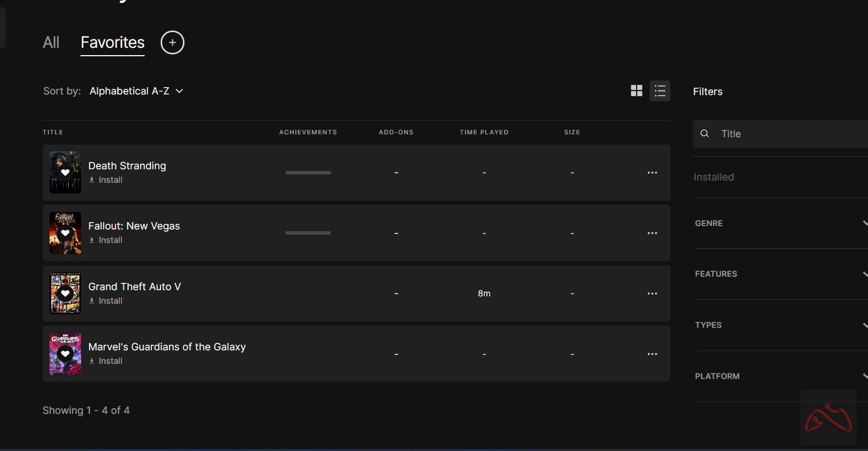Switch to list view layout
The image size is (868, 451).
tap(660, 91)
